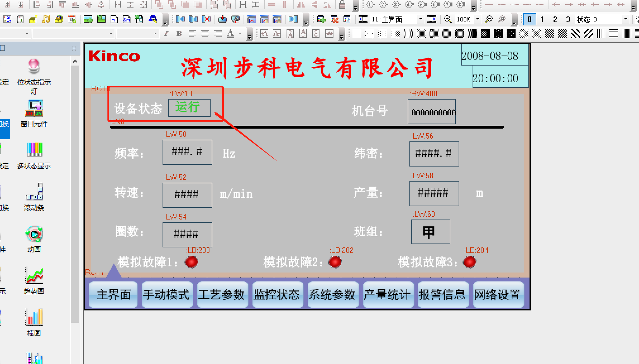Select the 动画 component

[x=34, y=239]
